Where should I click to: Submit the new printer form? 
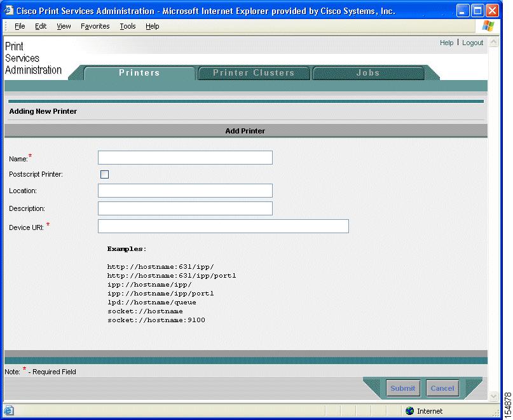403,388
